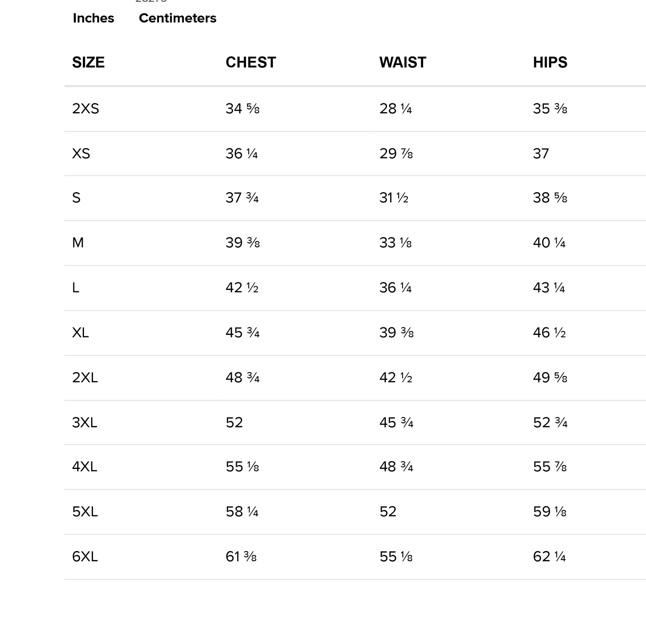Click the S size row label
The width and height of the screenshot is (646, 644).
pos(76,198)
